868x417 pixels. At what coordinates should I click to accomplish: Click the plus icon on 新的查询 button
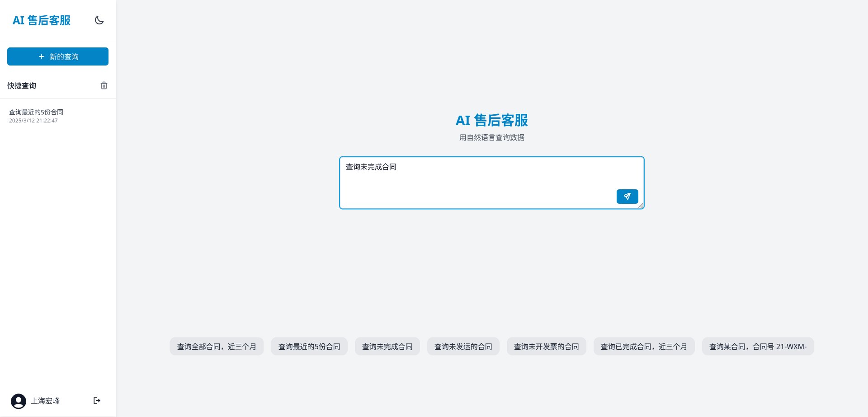point(41,56)
